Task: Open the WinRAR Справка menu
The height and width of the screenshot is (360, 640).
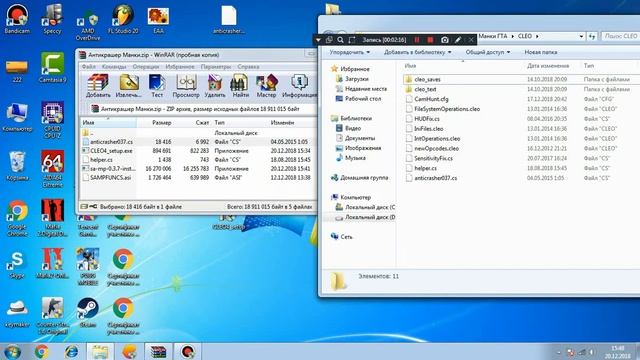Action: click(x=248, y=67)
